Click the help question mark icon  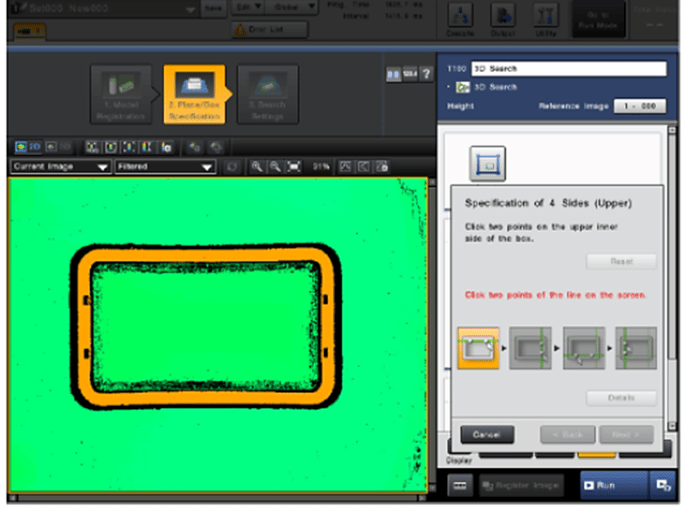pos(427,75)
